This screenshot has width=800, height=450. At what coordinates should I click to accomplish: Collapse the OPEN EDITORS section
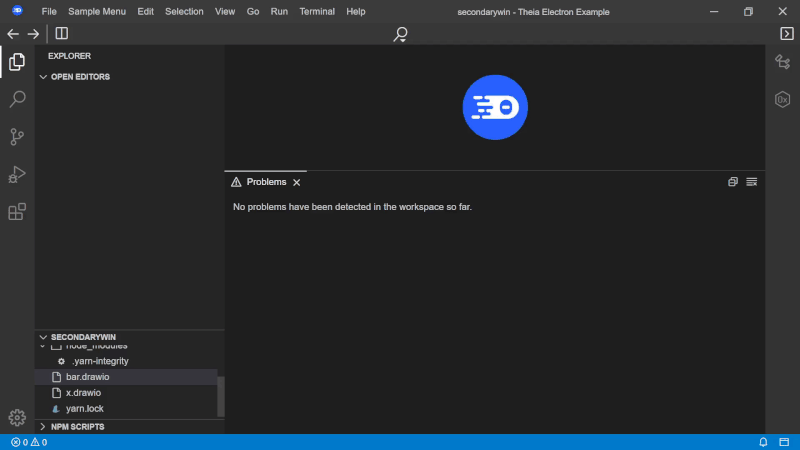pyautogui.click(x=130, y=77)
